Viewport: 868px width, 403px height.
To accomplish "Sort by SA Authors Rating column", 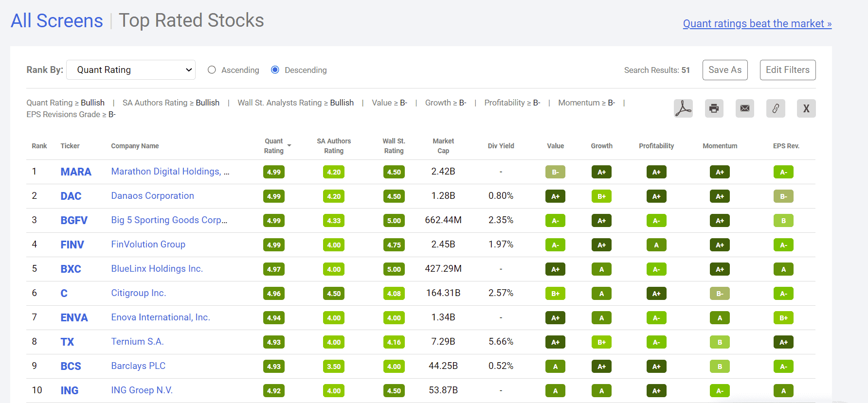I will point(334,146).
